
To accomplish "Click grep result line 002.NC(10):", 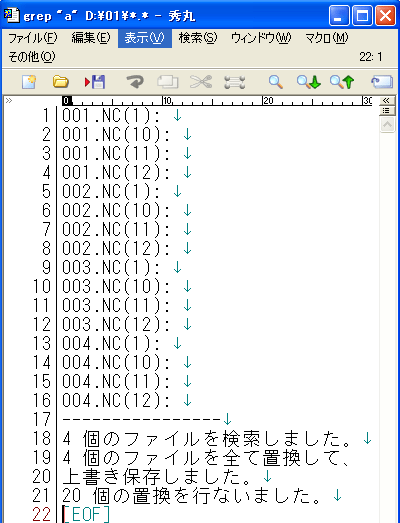I will click(116, 211).
